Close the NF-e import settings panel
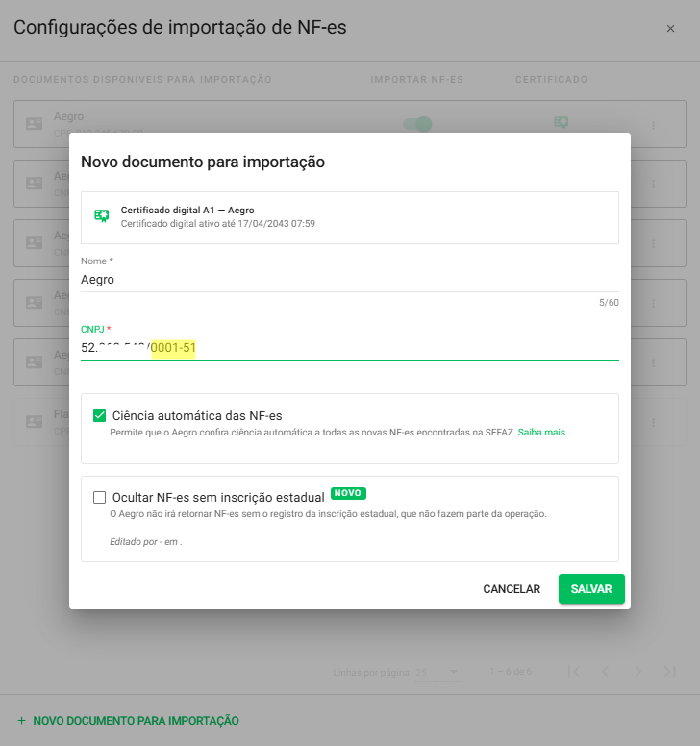Screen dimensions: 700x746 (670, 29)
